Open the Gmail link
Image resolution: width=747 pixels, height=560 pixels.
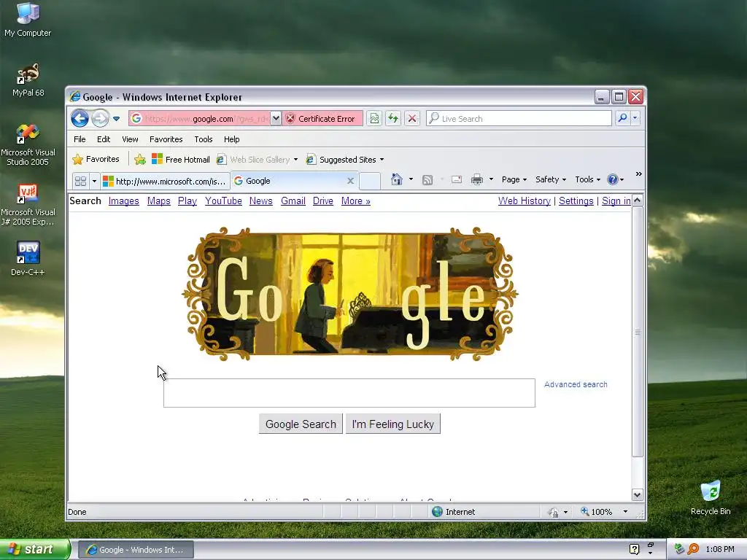293,201
